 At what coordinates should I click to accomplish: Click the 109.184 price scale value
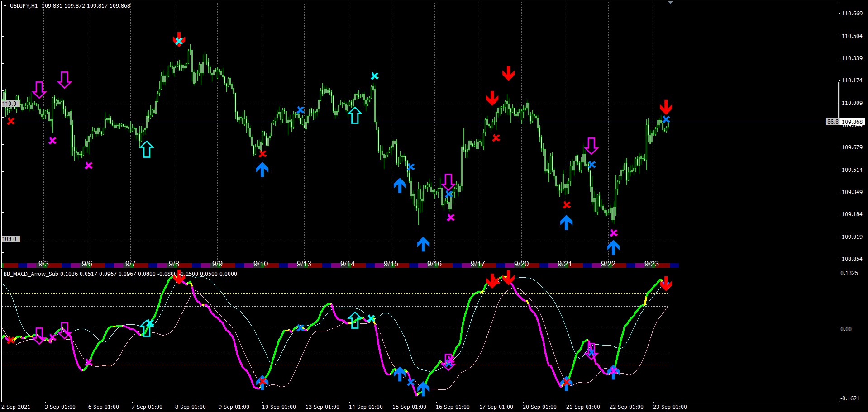tap(852, 214)
